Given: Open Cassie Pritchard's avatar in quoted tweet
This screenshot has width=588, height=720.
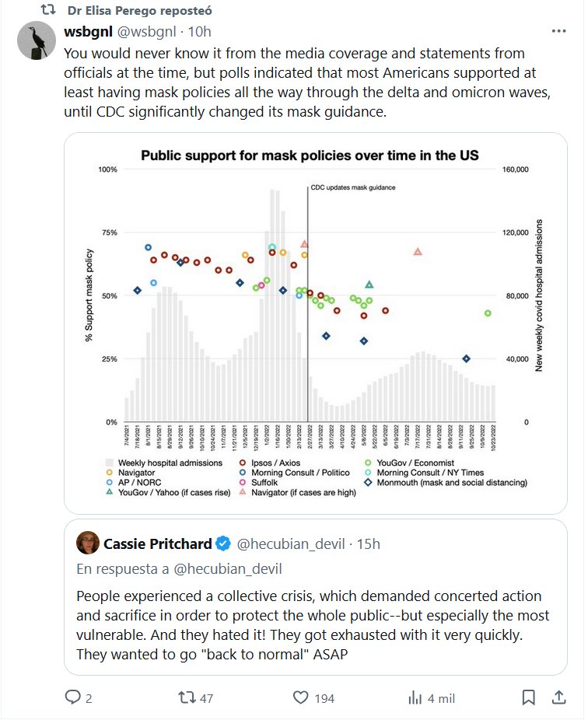Looking at the screenshot, I should 87,542.
